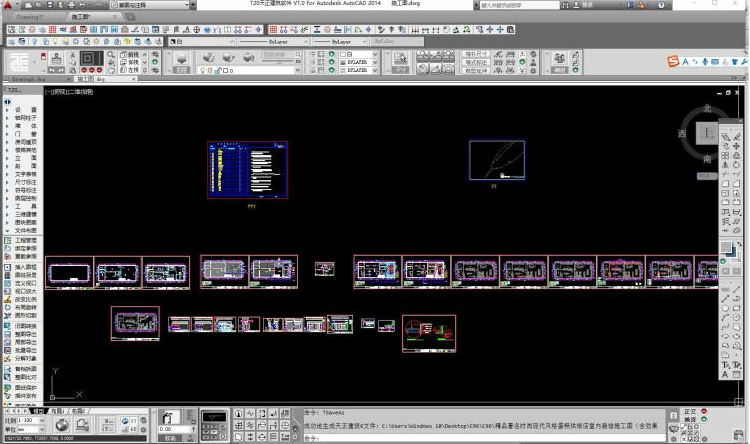Switch to the 布局1 layout tab
Image resolution: width=750 pixels, height=444 pixels.
[58, 411]
